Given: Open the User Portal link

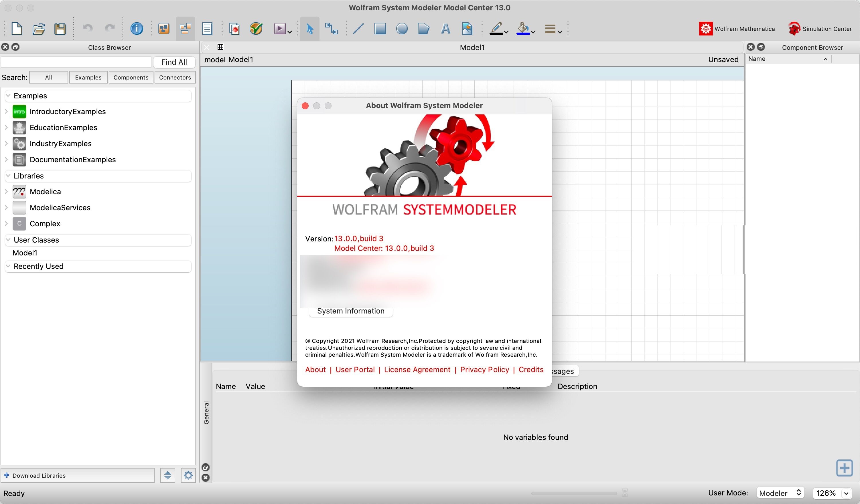Looking at the screenshot, I should [354, 369].
